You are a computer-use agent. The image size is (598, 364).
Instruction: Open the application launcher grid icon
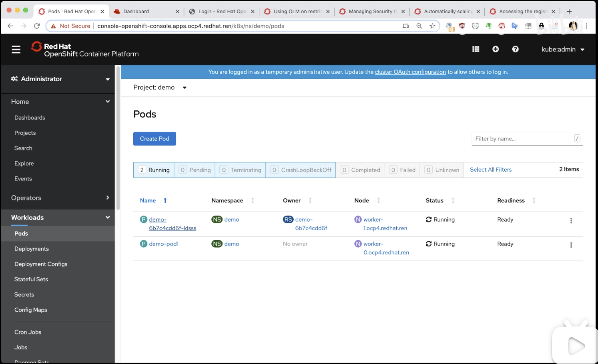[x=476, y=49]
